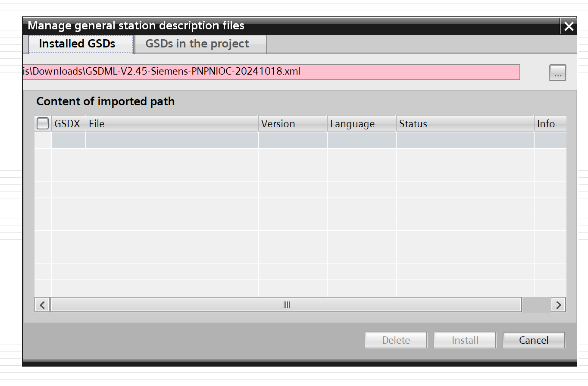588x386 pixels.
Task: Click the source path input field
Action: pos(272,72)
